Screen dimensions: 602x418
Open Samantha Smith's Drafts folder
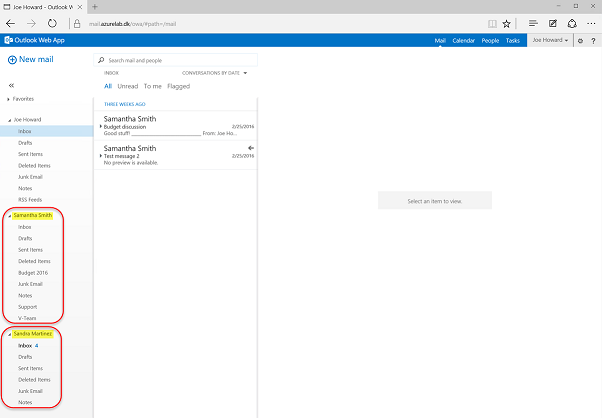coord(25,238)
